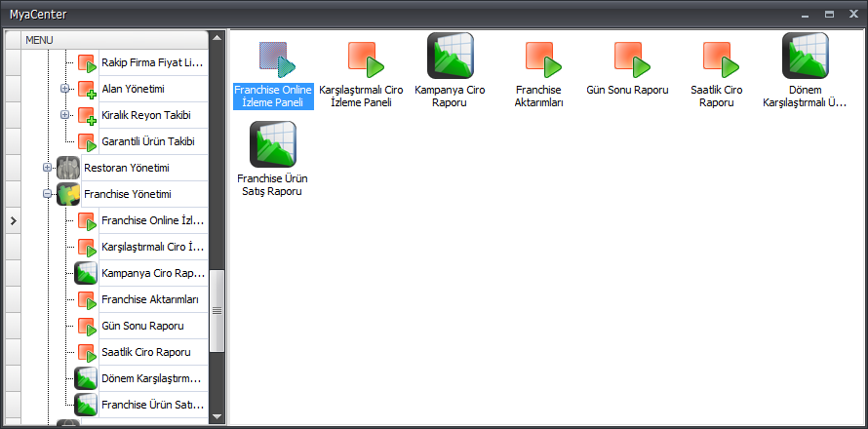Select Saatlik Ciro Raporu tree label
Screen dimensions: 868x429
(x=146, y=352)
